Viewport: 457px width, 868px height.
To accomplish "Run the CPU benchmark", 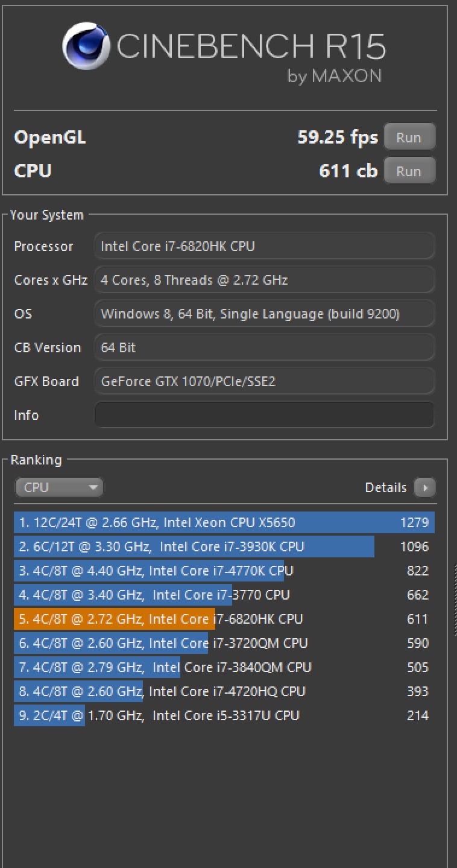I will pyautogui.click(x=409, y=171).
